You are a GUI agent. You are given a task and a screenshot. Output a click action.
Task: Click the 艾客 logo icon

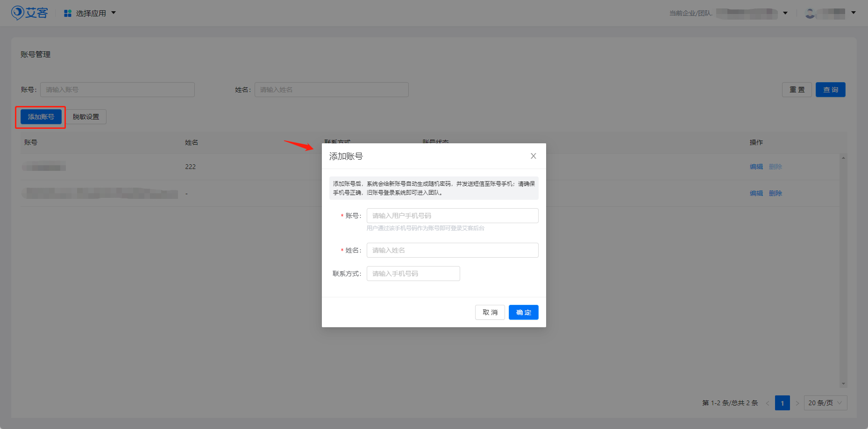(18, 13)
